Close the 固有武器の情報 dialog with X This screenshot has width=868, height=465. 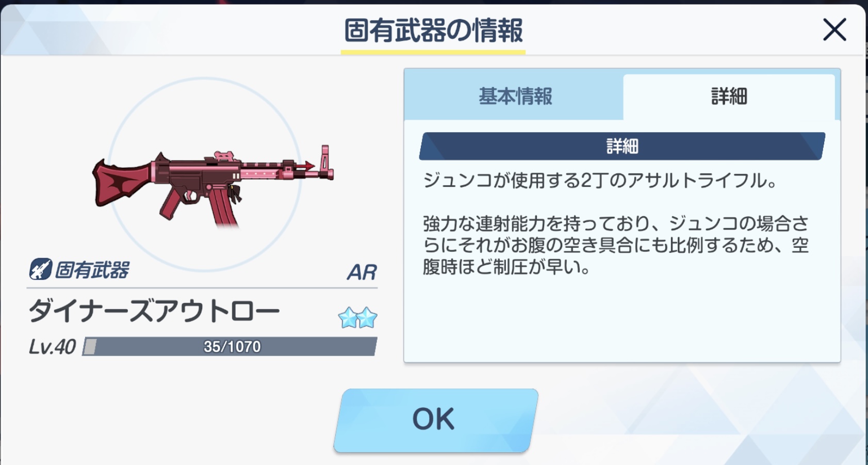834,29
